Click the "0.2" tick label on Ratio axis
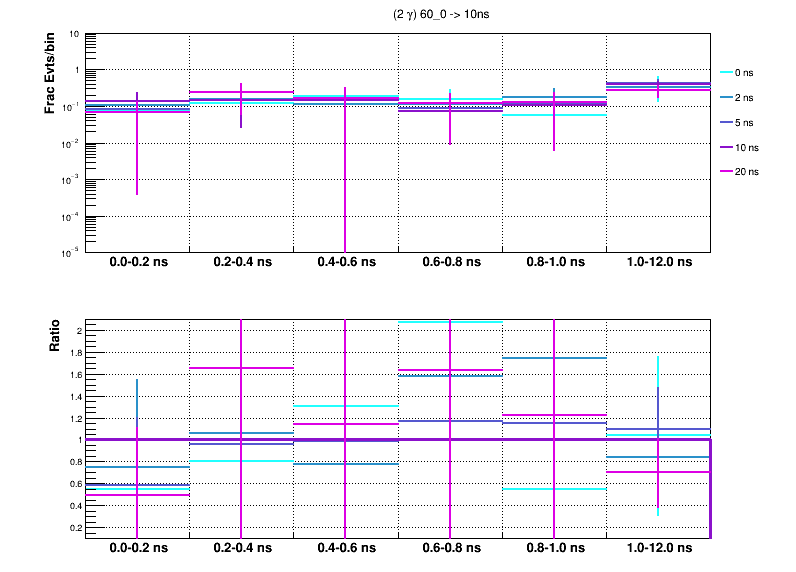Viewport: 796px width, 572px height. tap(73, 527)
